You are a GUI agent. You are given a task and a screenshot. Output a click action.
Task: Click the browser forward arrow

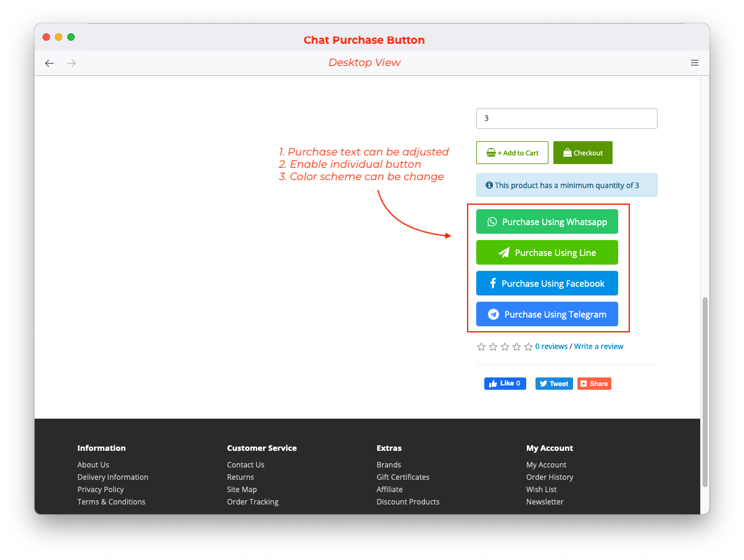[72, 63]
